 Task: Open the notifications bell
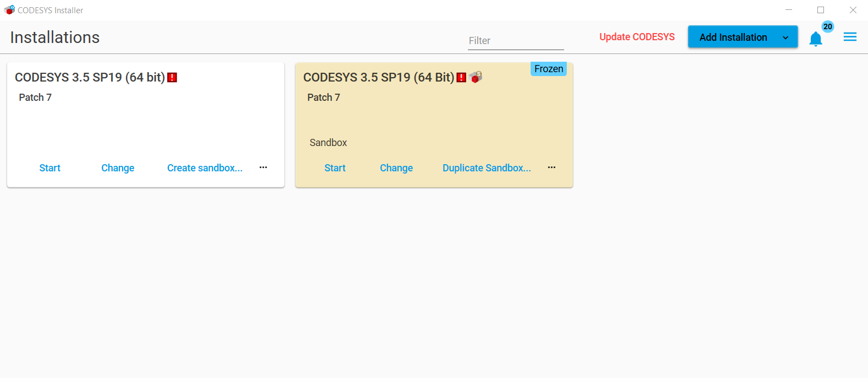tap(816, 39)
